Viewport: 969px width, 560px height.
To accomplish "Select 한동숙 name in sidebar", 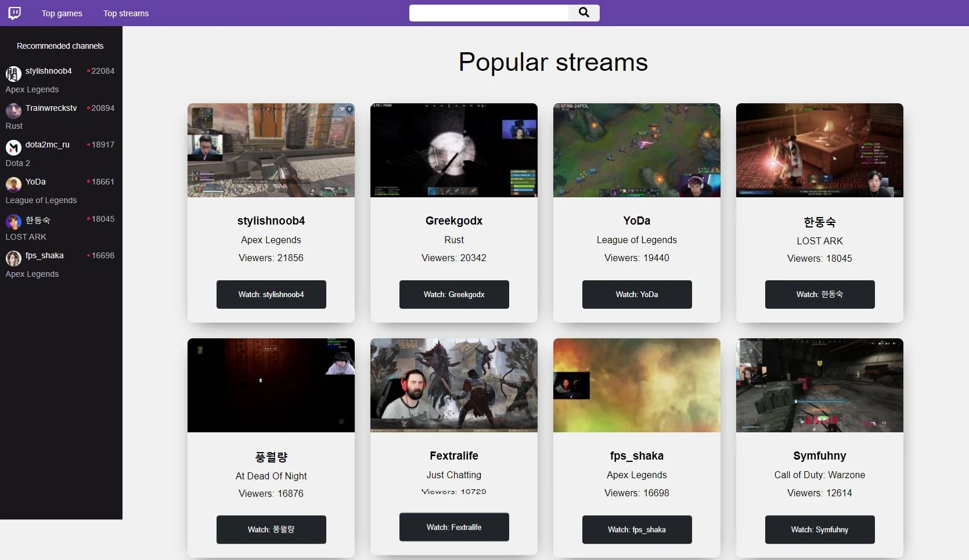I will pos(38,220).
